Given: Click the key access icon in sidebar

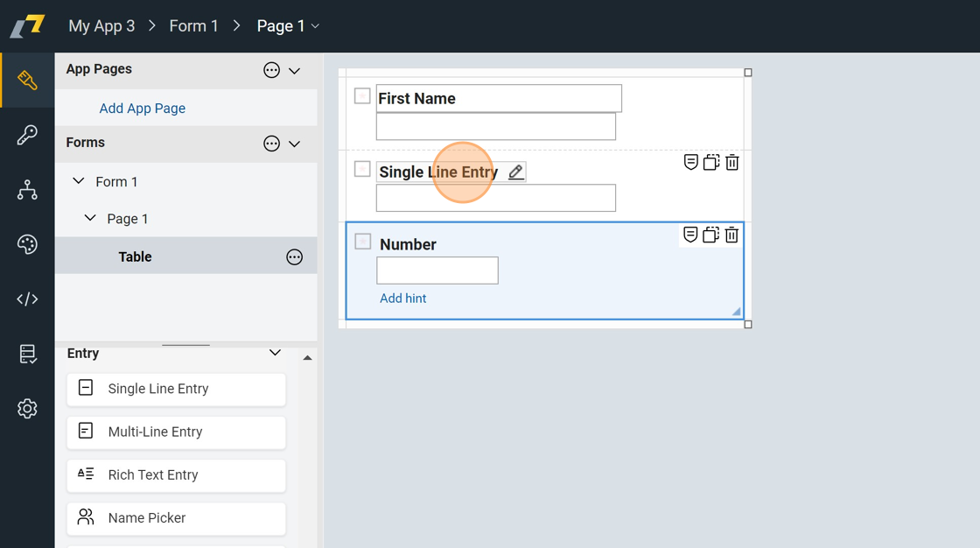Looking at the screenshot, I should point(27,135).
